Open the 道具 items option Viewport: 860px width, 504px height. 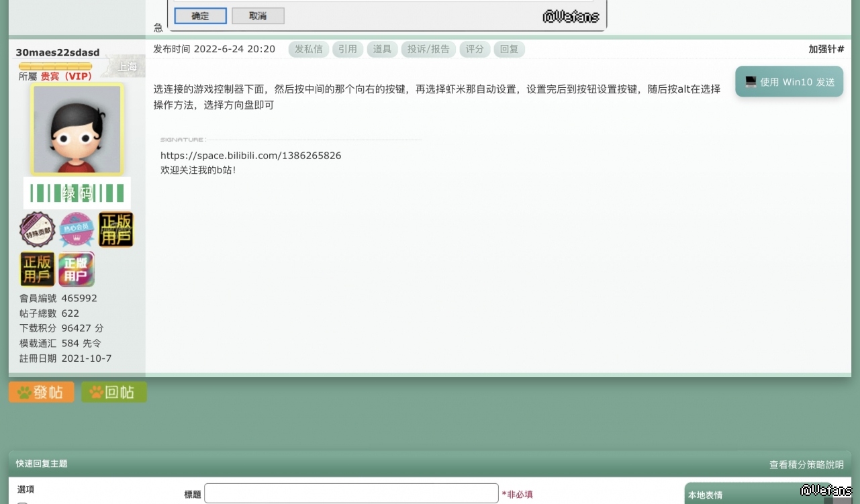[x=382, y=49]
